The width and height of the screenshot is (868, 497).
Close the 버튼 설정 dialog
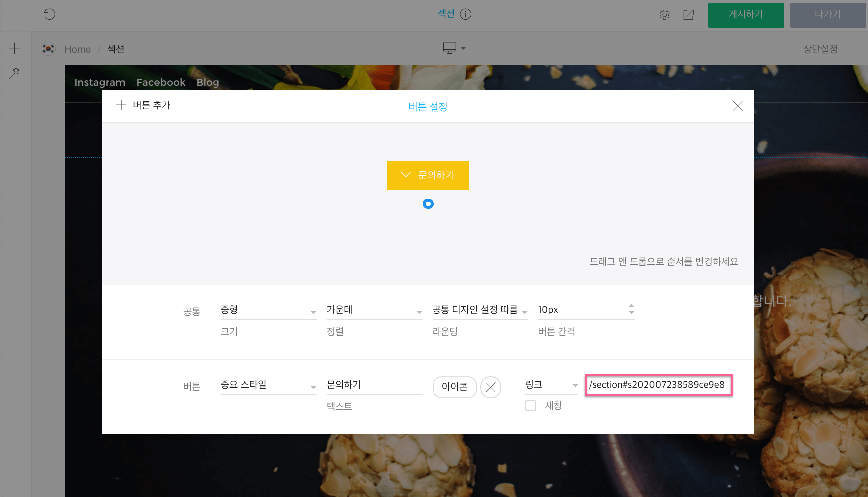pos(738,106)
